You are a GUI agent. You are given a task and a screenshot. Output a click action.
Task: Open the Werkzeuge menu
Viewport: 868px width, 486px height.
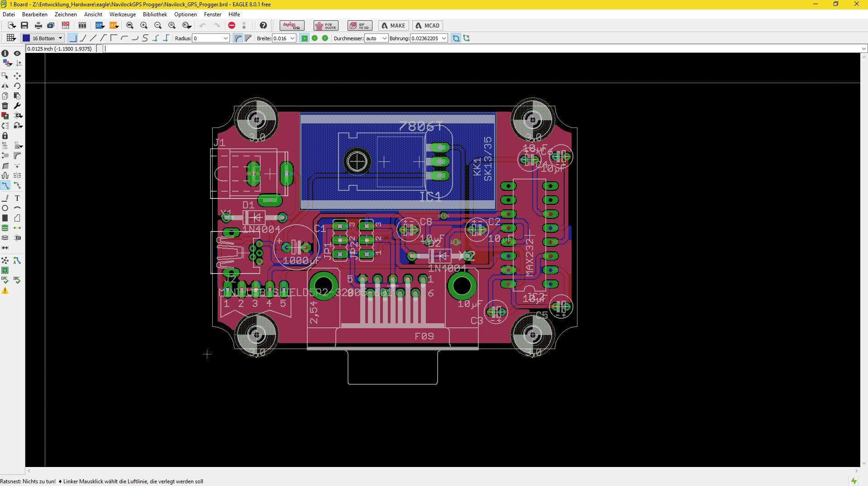pyautogui.click(x=123, y=14)
